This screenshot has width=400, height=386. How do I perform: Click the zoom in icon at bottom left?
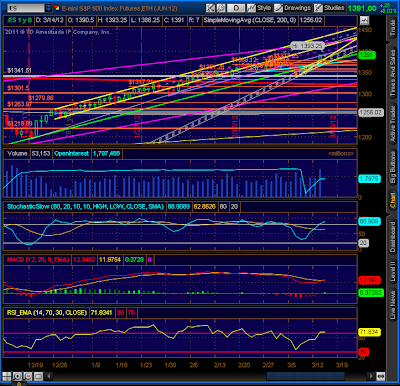point(17,377)
